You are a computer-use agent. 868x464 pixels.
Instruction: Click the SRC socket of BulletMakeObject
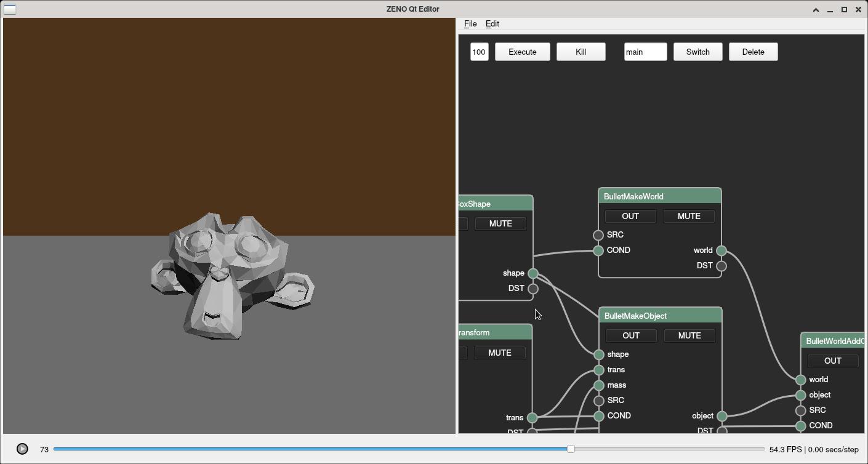point(599,401)
